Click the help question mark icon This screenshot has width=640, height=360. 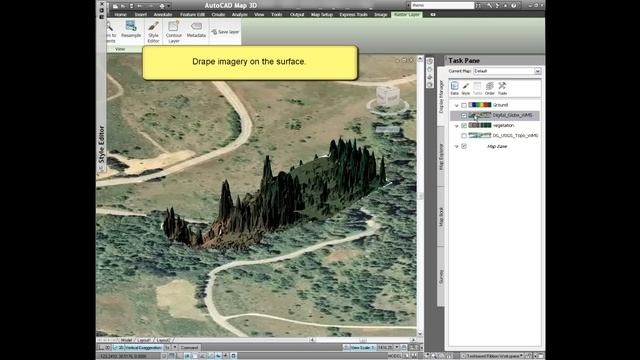[513, 5]
